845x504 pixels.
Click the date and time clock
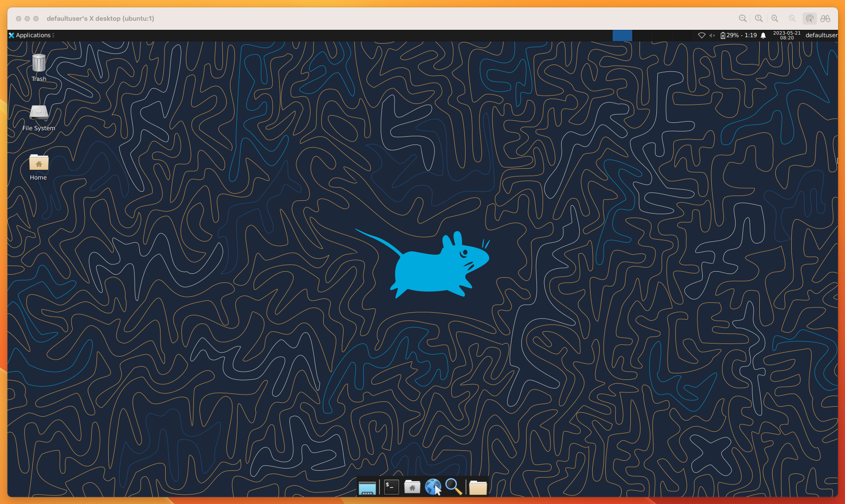tap(787, 35)
